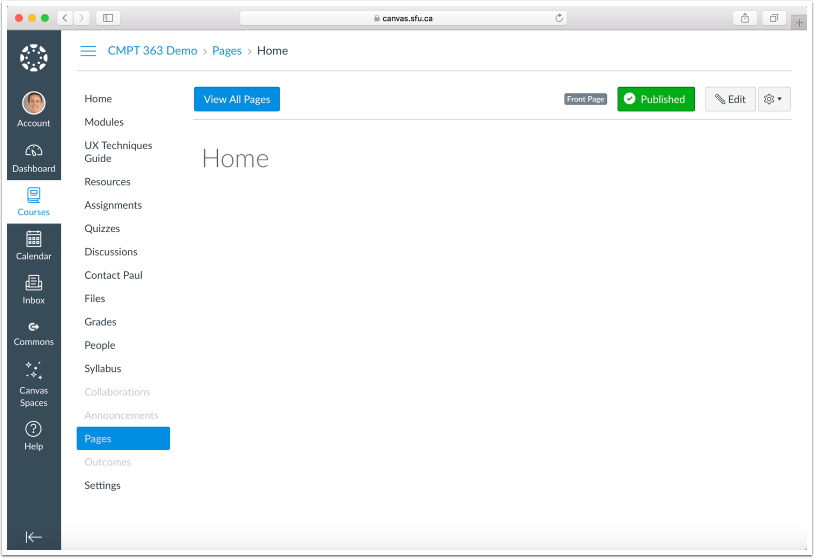Open the page settings gear dropdown
The height and width of the screenshot is (558, 814).
(774, 99)
